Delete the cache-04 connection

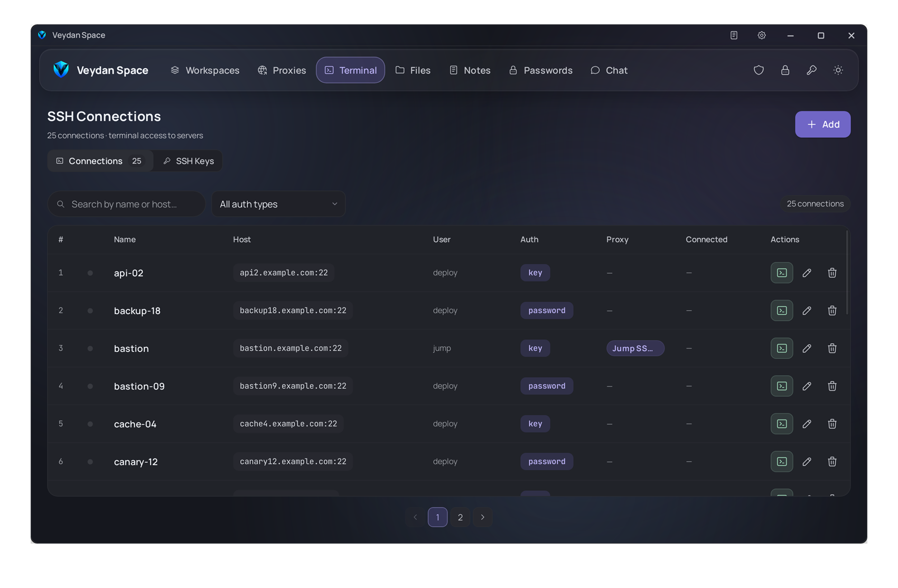(x=832, y=424)
